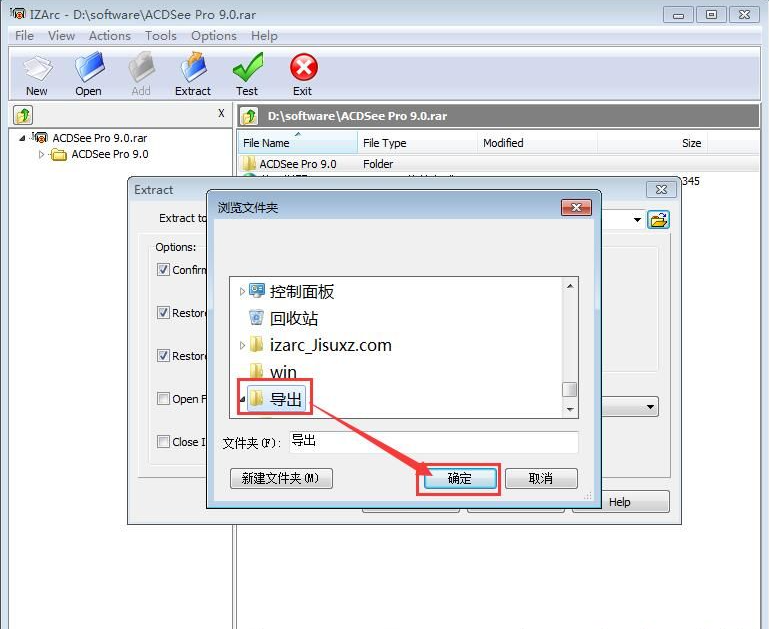Sort by File Type column header
Screen dimensions: 769x629
417,143
